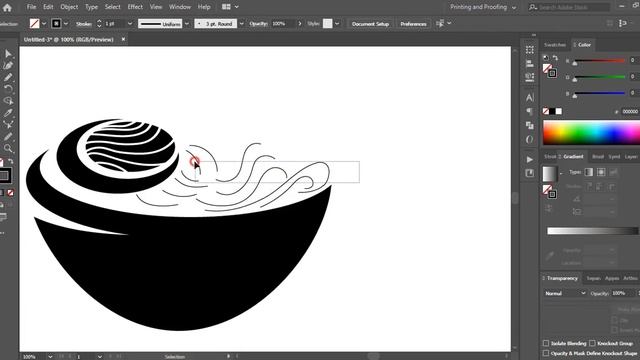Expand the stroke weight dropdown
Screen dimensions: 640x360
coord(130,24)
